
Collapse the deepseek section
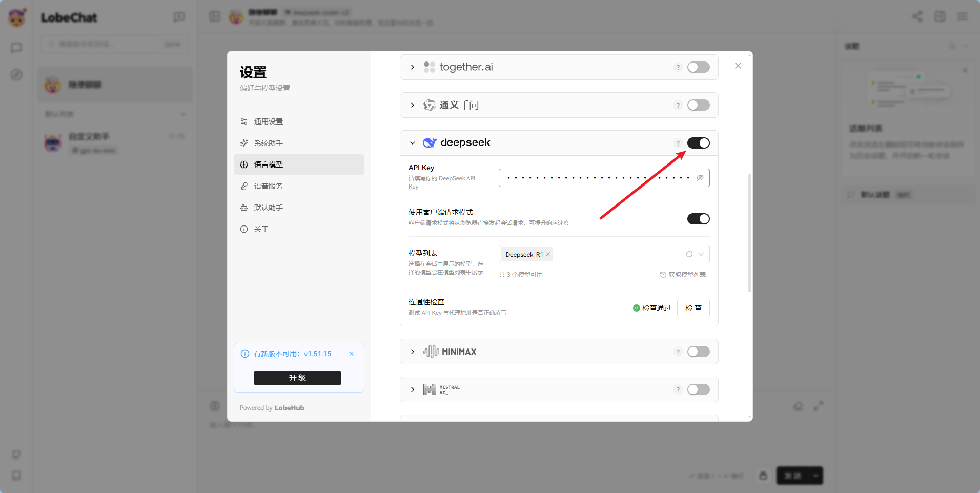(413, 143)
